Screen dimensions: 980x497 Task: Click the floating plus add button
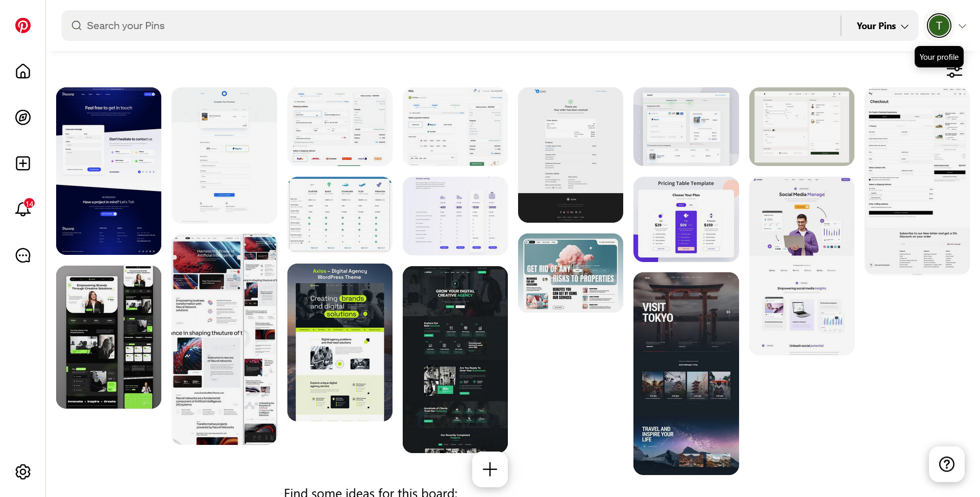pyautogui.click(x=489, y=469)
